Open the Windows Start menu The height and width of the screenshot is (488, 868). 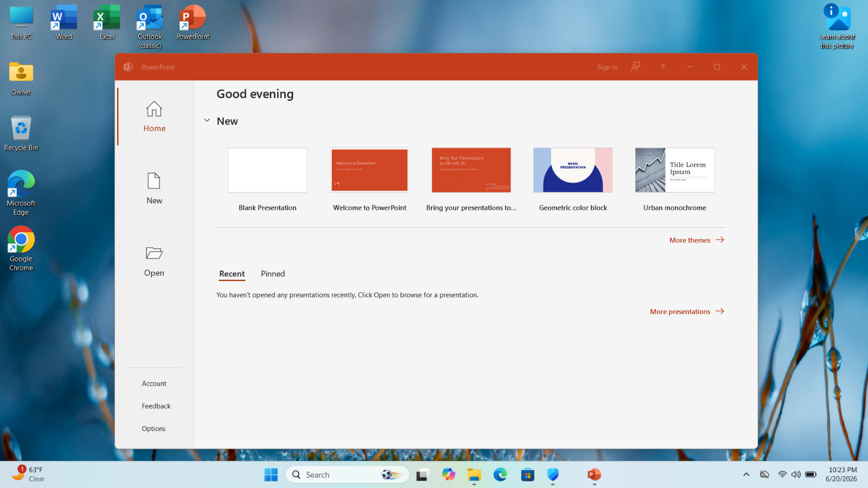pyautogui.click(x=271, y=474)
